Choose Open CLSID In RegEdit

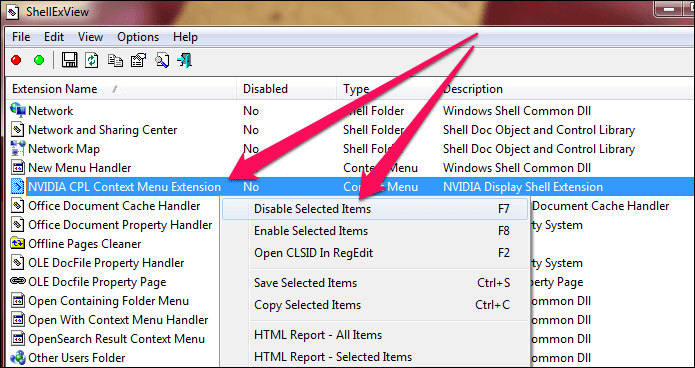coord(375,253)
